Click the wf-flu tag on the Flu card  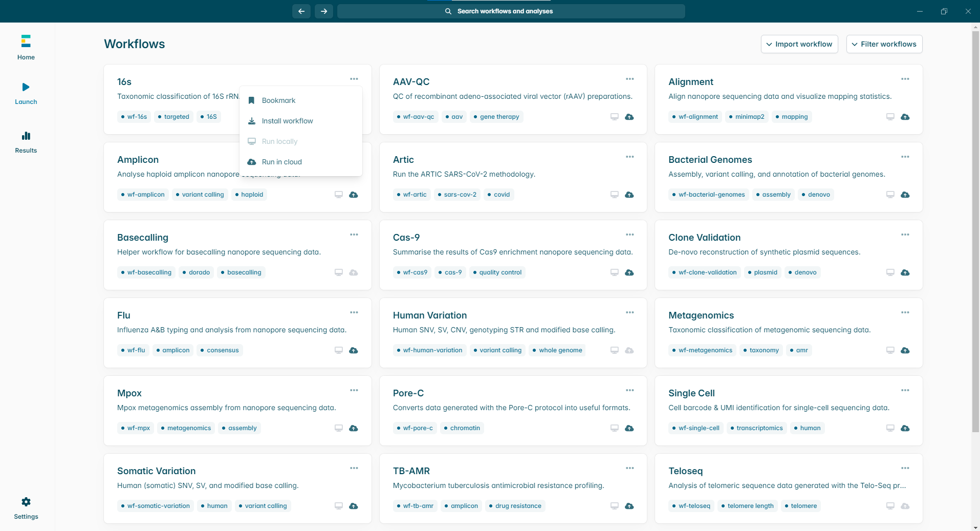point(133,350)
